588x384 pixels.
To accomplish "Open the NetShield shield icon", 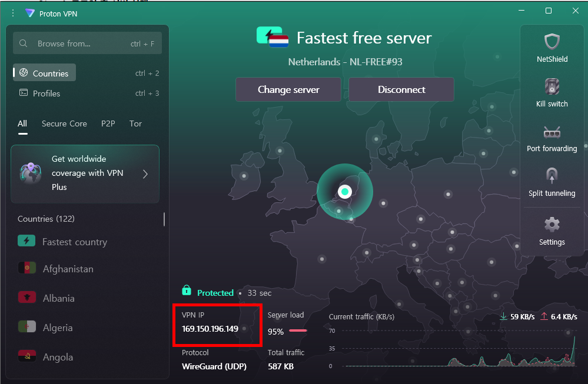I will tap(552, 42).
